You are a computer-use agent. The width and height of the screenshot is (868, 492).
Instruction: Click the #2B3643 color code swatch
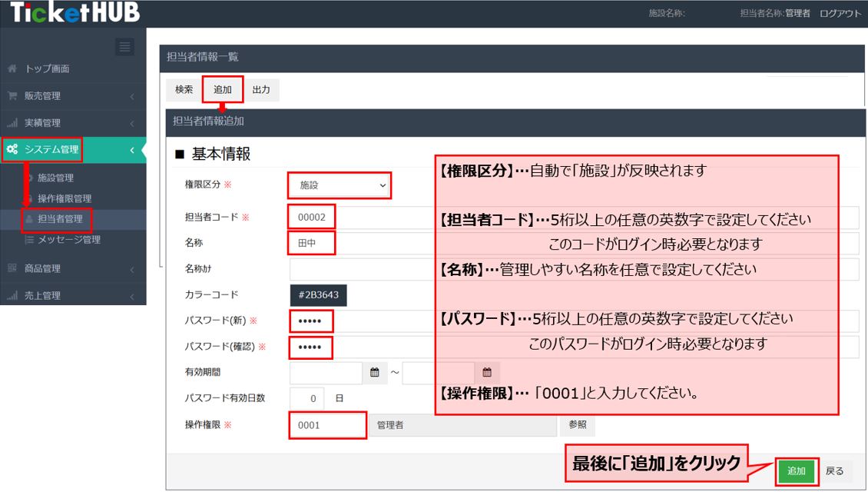[319, 294]
